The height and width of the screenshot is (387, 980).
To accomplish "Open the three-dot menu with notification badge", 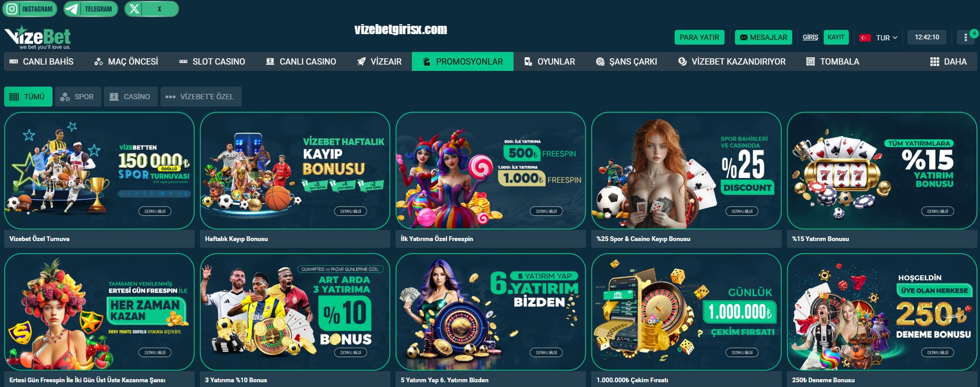I will coord(965,37).
